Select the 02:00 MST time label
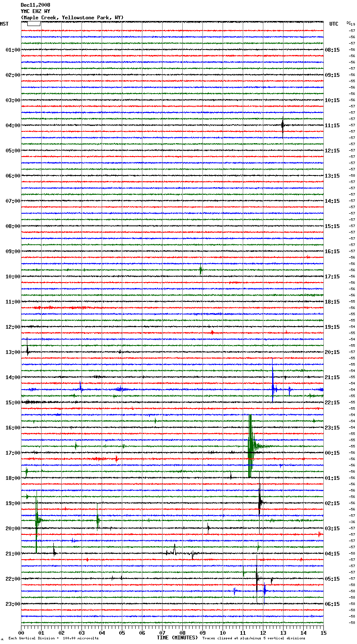 tap(13, 75)
